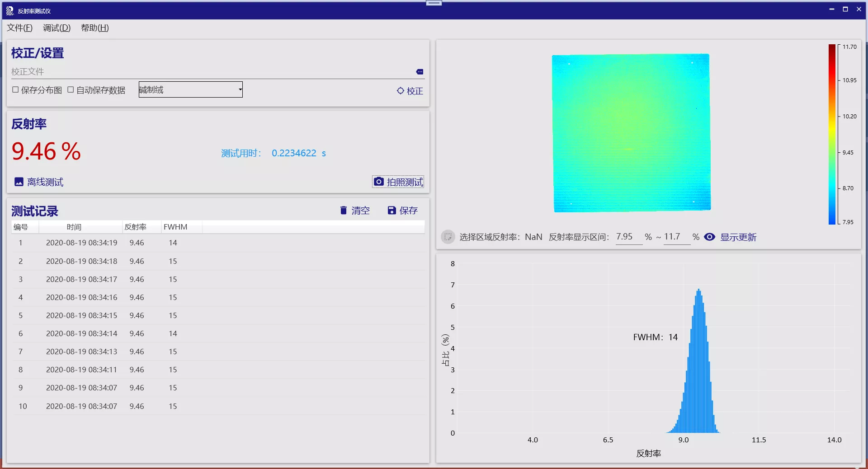The width and height of the screenshot is (868, 469).
Task: Click the test duration value 0.2234622
Action: [x=294, y=153]
